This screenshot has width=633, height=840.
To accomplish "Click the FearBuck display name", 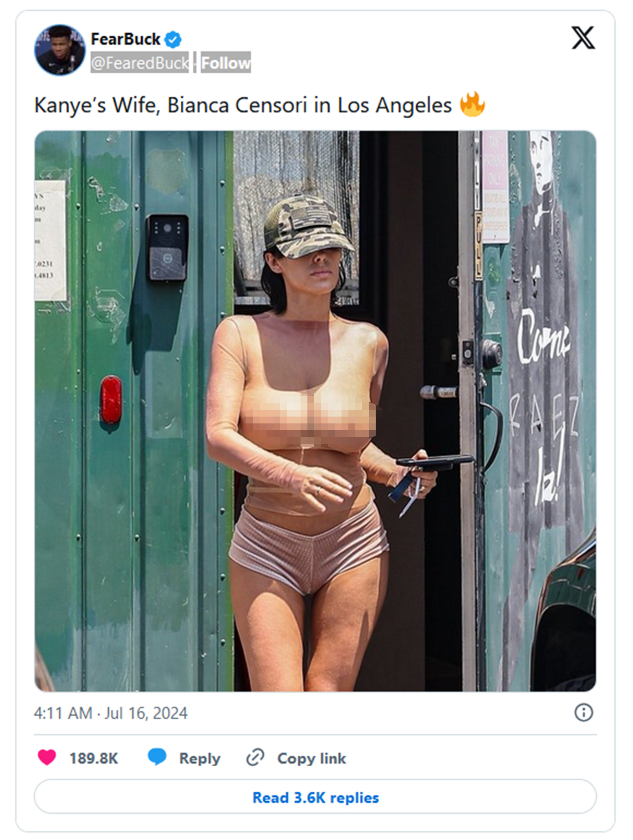I will click(125, 40).
